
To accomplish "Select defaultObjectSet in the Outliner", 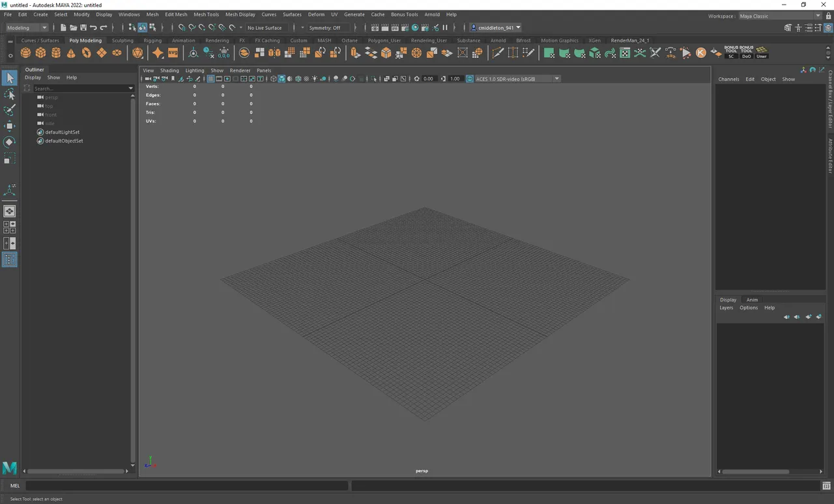I will point(63,141).
